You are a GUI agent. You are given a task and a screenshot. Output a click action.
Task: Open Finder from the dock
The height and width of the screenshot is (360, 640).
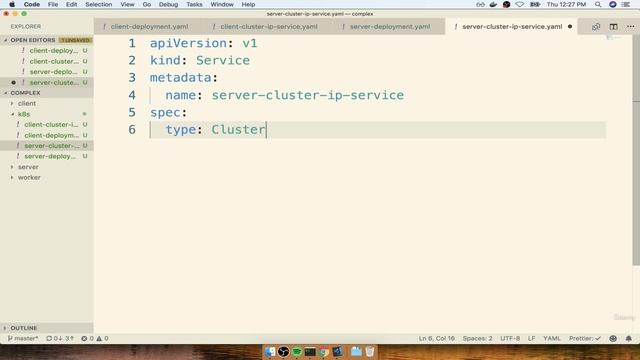[x=270, y=351]
